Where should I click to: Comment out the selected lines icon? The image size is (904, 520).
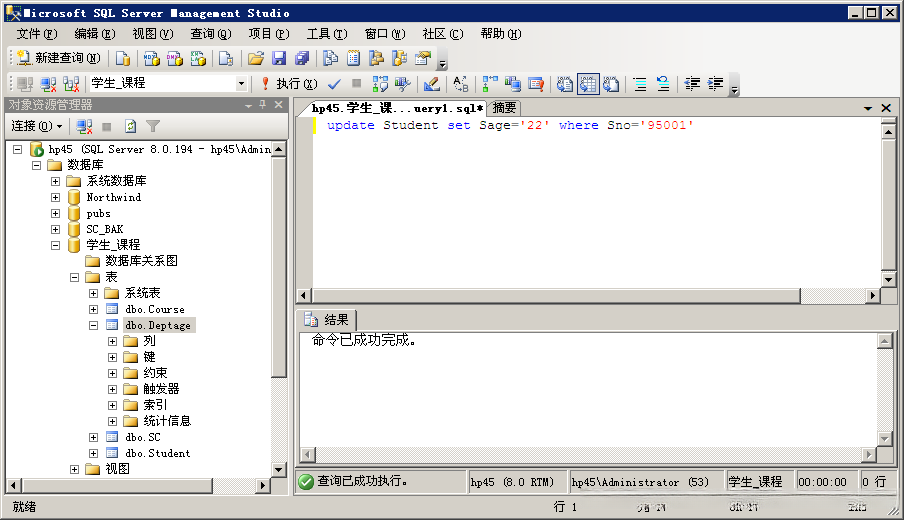point(640,84)
